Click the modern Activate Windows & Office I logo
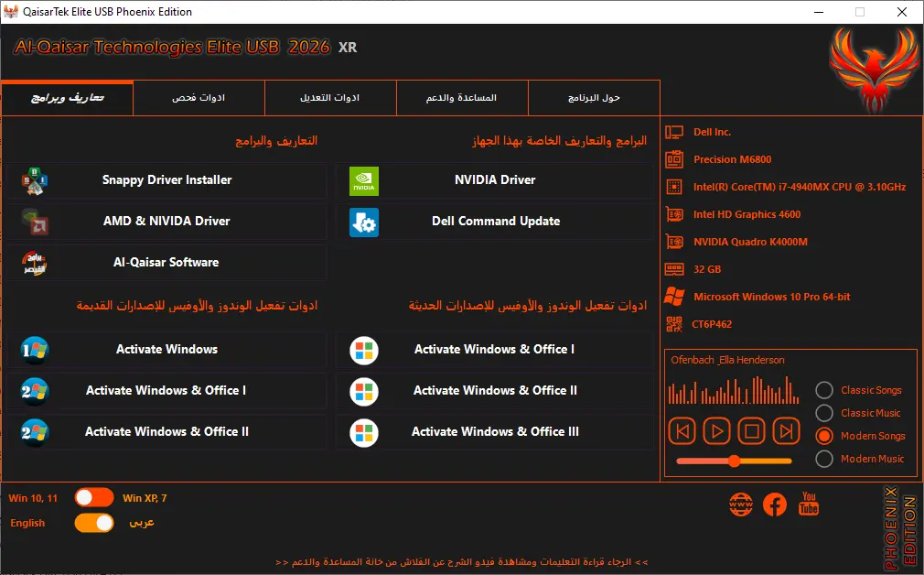This screenshot has width=924, height=575. tap(364, 351)
